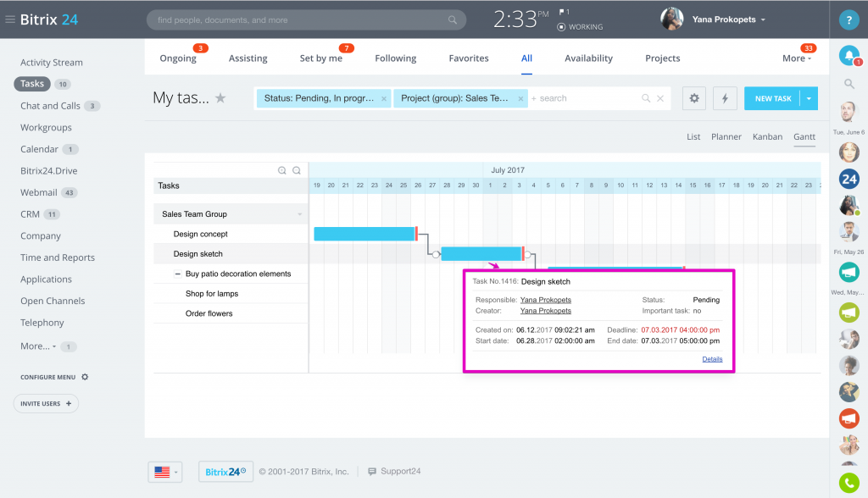
Task: Click the top search input field
Action: pyautogui.click(x=306, y=20)
